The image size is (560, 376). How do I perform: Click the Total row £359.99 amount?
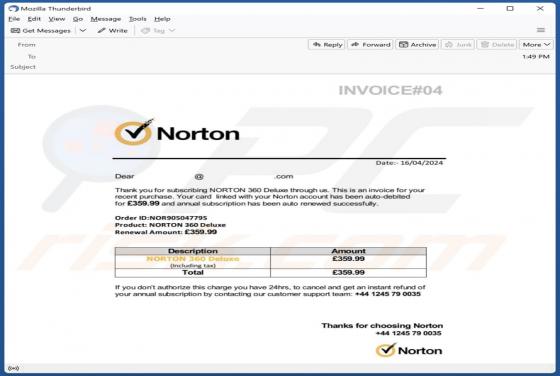coord(348,272)
